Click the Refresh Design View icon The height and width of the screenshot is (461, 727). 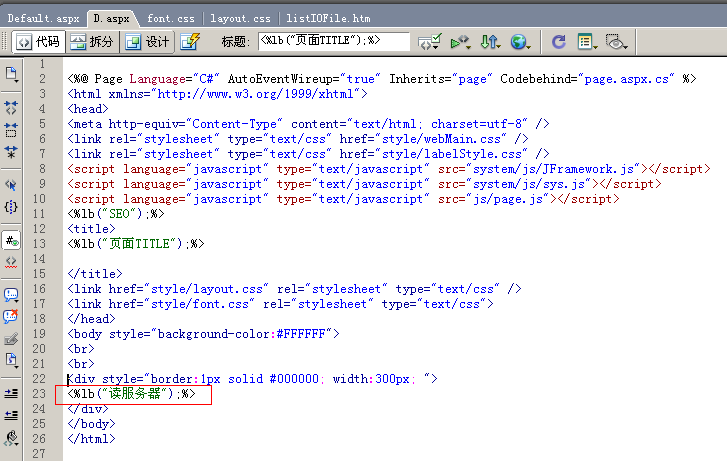558,42
